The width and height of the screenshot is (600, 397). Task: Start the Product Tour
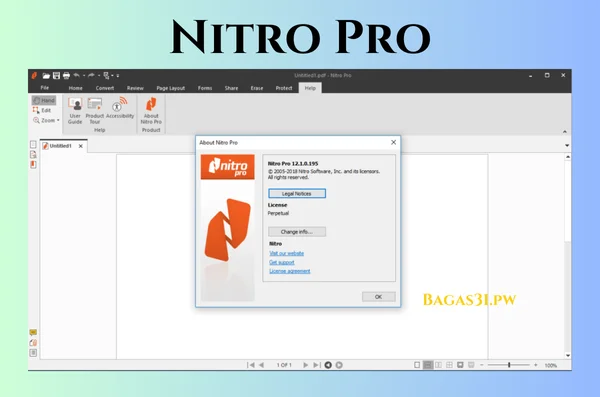click(95, 110)
